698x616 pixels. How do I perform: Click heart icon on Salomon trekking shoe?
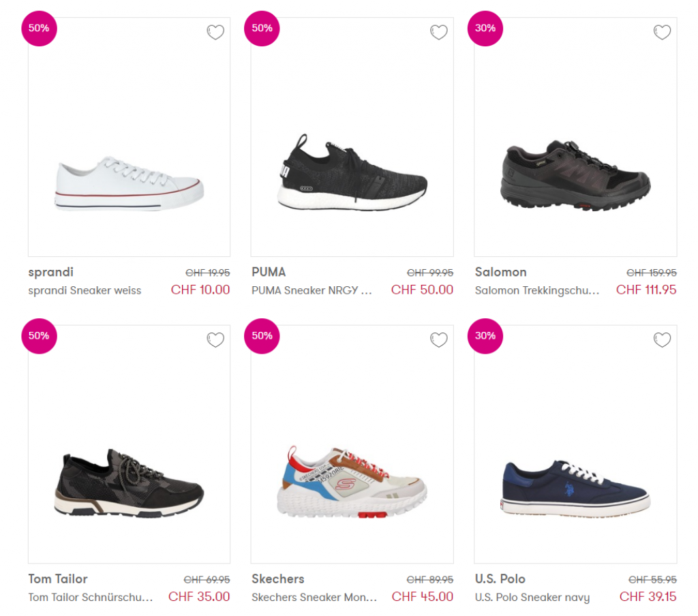point(662,32)
